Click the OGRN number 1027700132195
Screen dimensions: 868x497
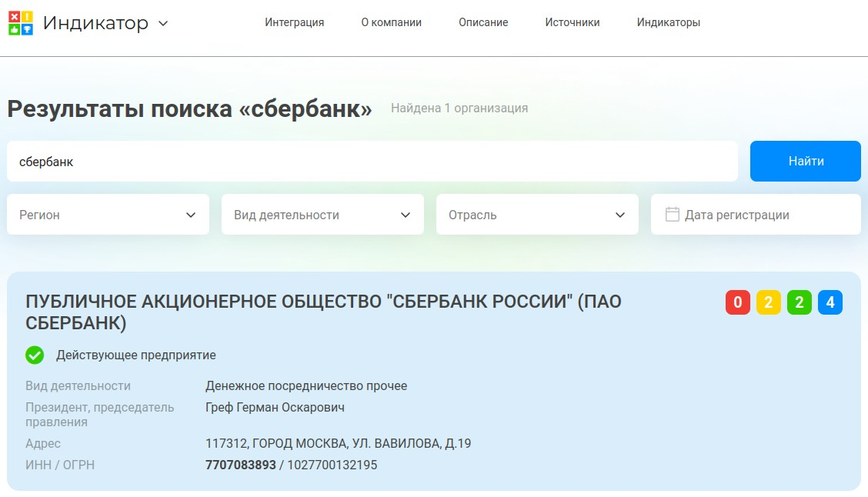coord(332,465)
